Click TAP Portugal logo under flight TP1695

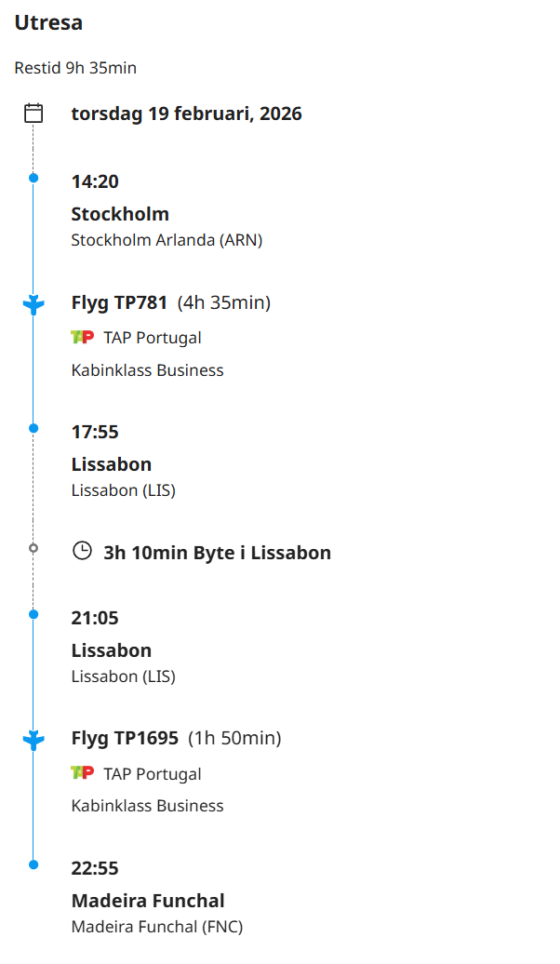click(83, 772)
